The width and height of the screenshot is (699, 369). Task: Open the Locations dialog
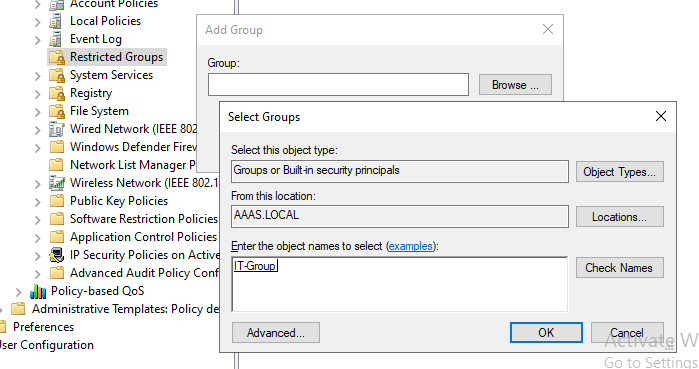620,217
